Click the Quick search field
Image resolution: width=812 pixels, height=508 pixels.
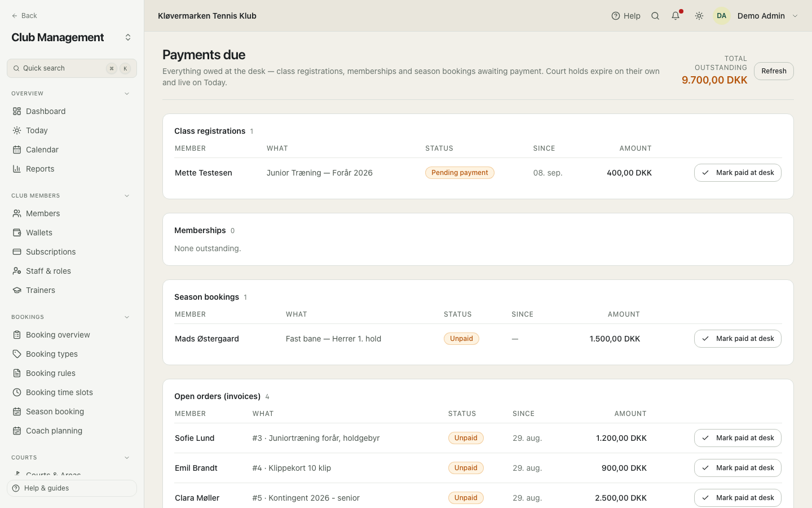click(72, 68)
